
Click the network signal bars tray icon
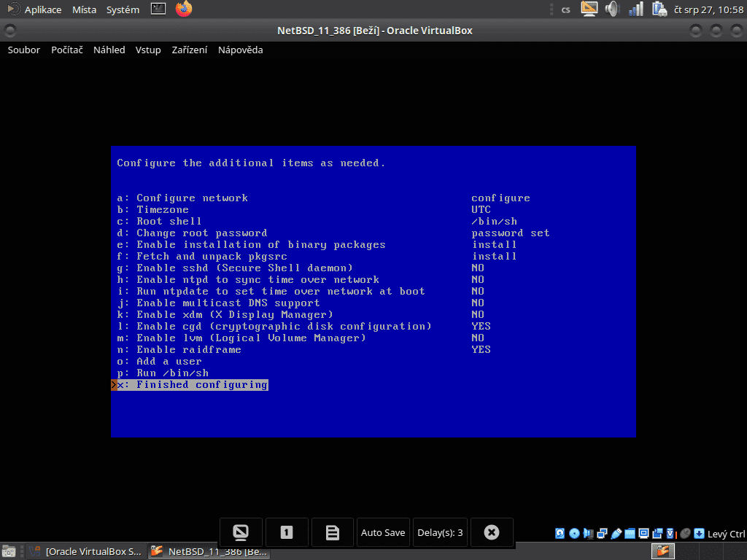[x=636, y=9]
